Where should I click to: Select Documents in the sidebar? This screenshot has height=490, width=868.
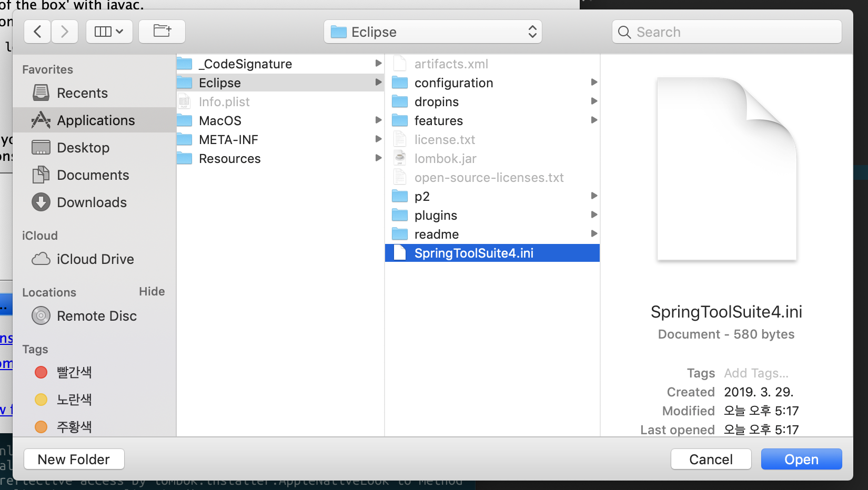[95, 175]
